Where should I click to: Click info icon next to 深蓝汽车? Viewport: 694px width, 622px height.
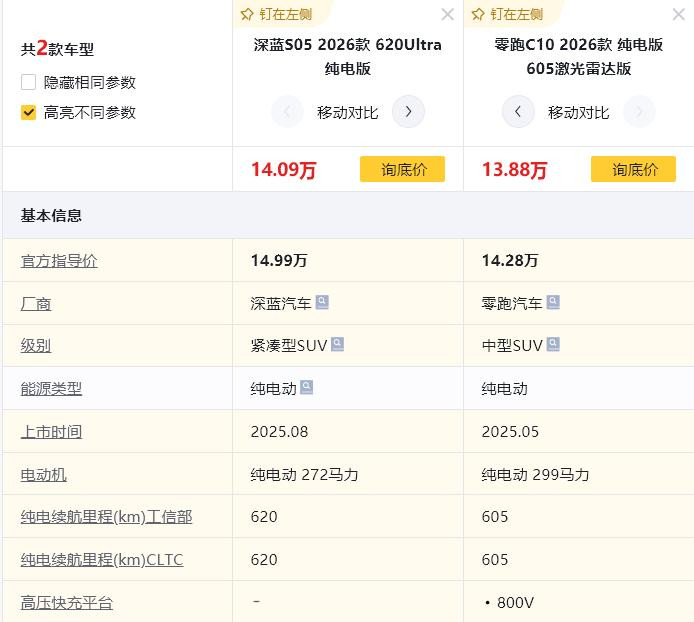coord(322,302)
